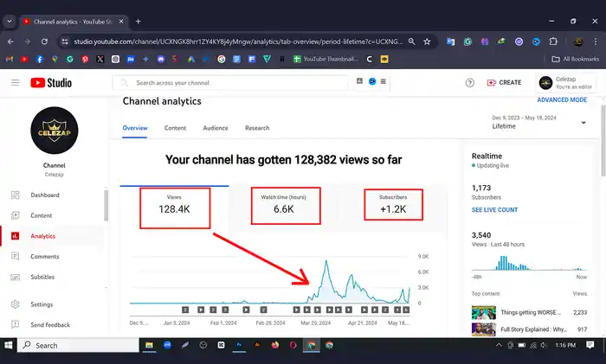This screenshot has height=364, width=606.
Task: Click the Full Story Explained video title
Action: 534,329
